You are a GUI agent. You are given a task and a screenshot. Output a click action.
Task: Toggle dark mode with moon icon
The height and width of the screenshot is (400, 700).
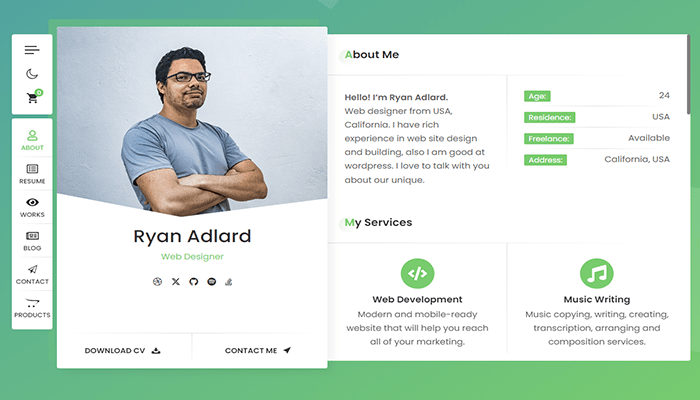32,74
